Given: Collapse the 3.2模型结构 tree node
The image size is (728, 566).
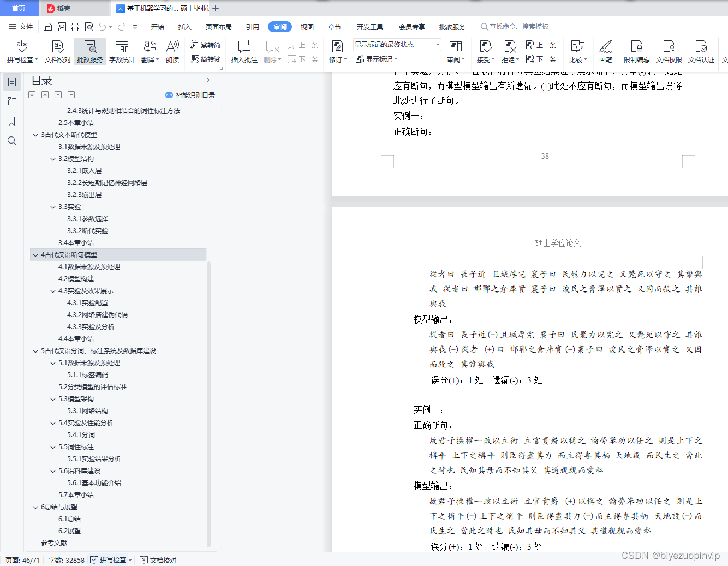Looking at the screenshot, I should (x=53, y=159).
